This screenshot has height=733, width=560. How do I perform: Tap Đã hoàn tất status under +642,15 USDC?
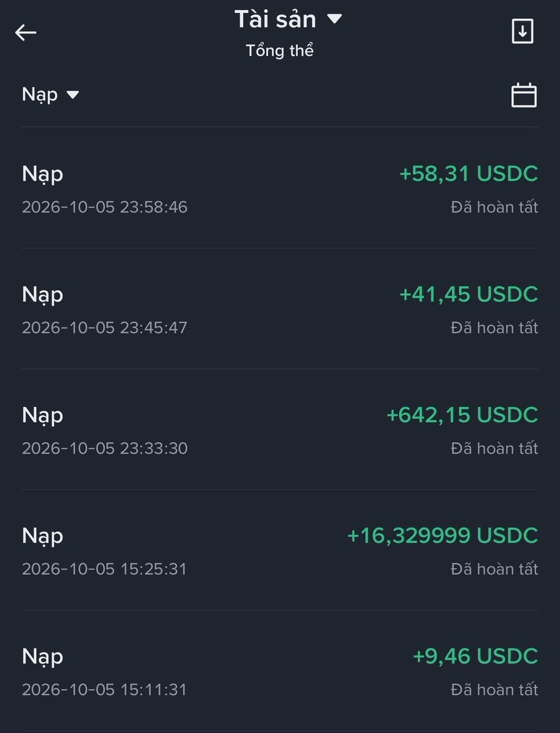click(x=495, y=448)
